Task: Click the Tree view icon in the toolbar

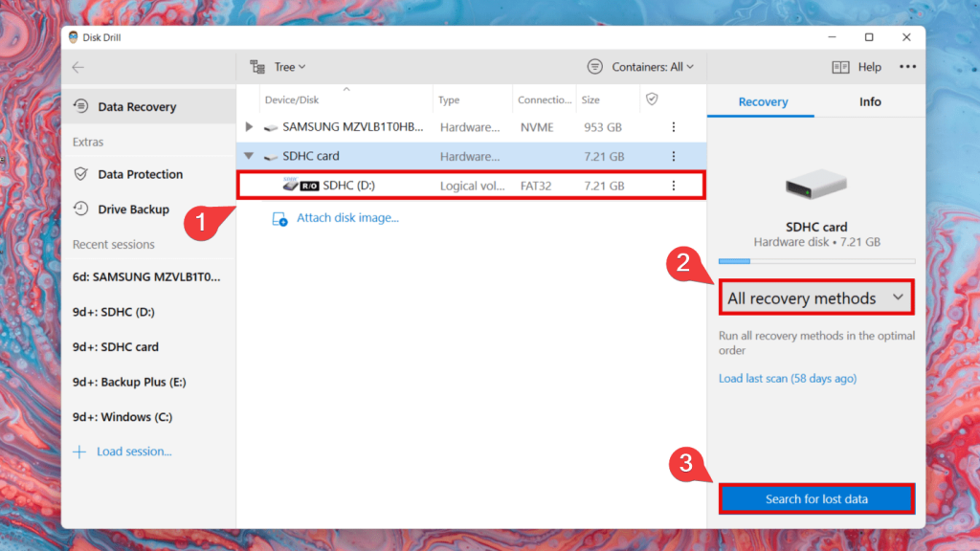Action: click(256, 67)
